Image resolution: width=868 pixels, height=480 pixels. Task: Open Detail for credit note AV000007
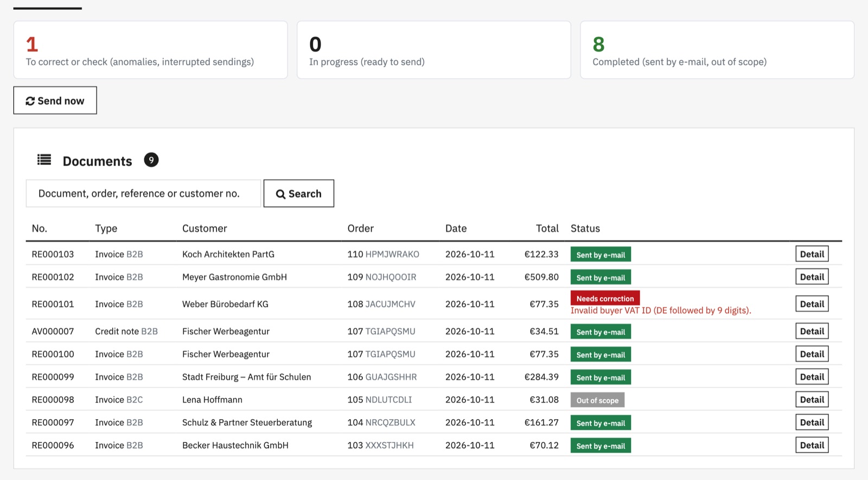[812, 331]
